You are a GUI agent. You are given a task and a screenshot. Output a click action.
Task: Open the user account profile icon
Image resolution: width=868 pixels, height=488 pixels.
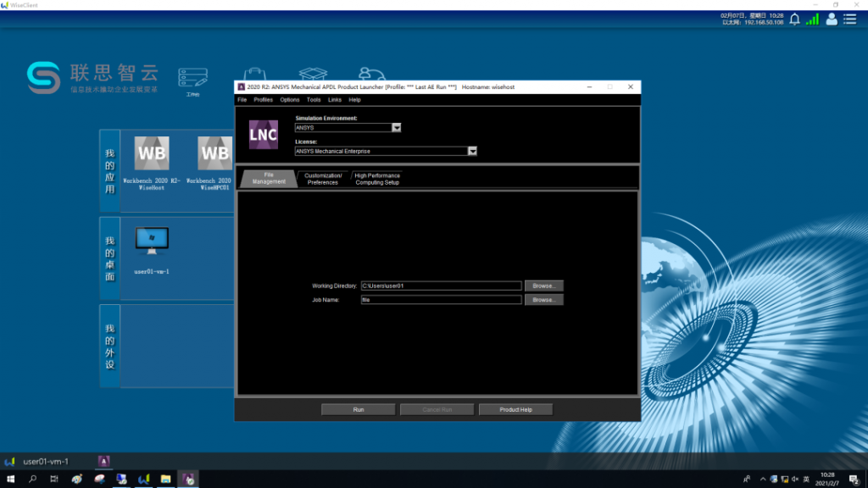tap(832, 19)
